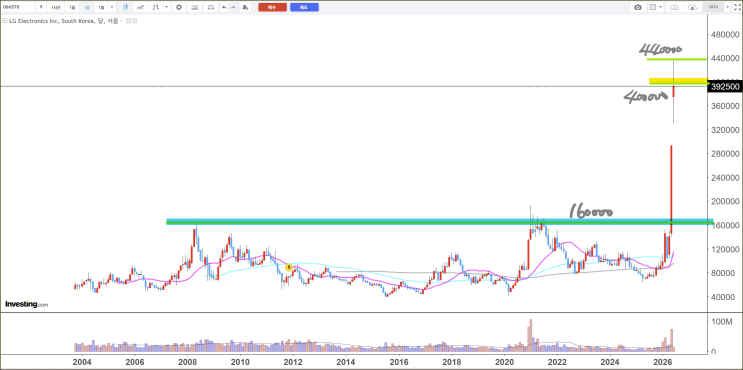Screen dimensions: 743x370
Task: Open the legend title dropdown arrow
Action: (x=121, y=21)
